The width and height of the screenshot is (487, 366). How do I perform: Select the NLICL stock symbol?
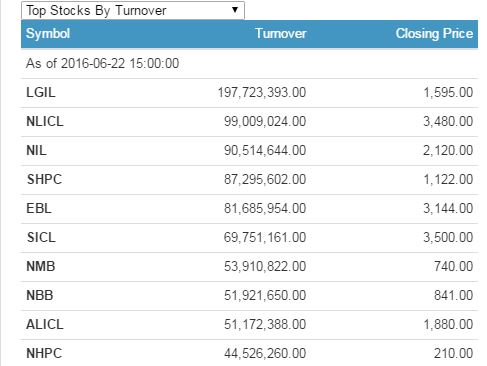click(45, 121)
